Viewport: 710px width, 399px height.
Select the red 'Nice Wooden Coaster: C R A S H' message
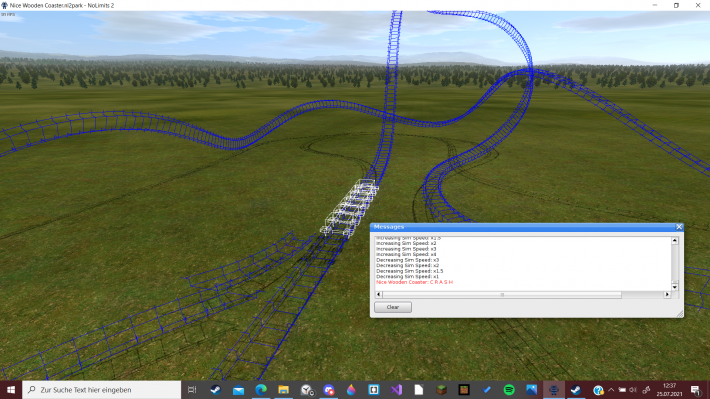(414, 282)
